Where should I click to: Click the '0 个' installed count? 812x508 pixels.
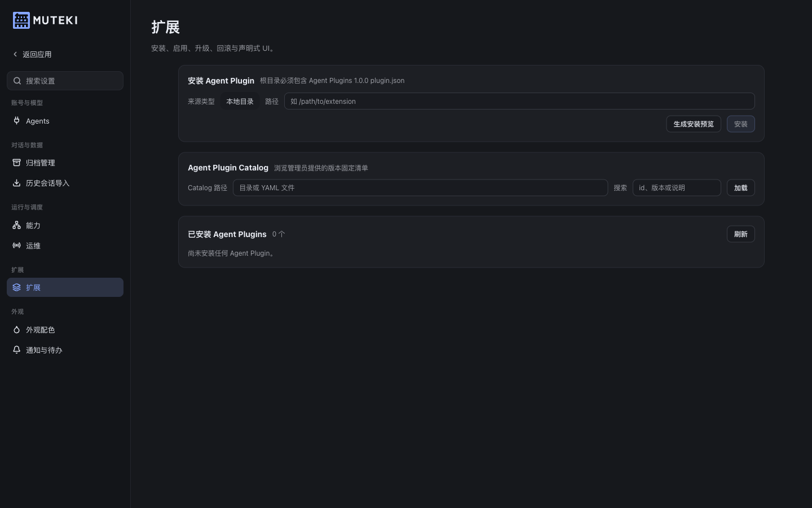pos(279,234)
